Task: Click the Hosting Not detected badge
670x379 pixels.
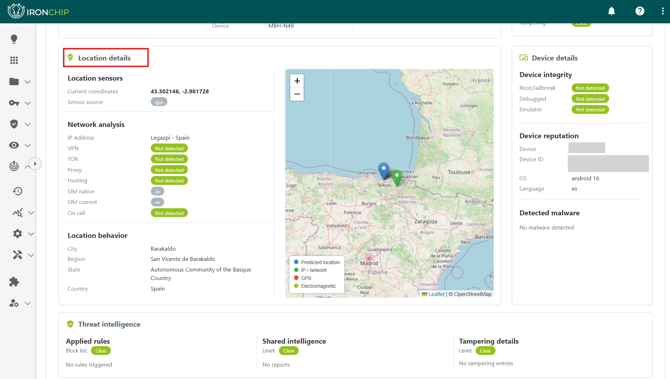Action: point(169,181)
